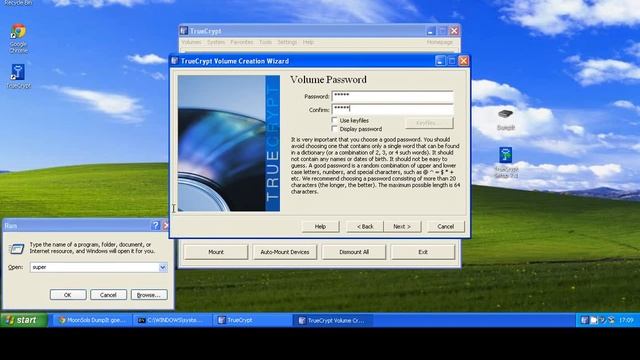This screenshot has height=360, width=640.
Task: Cancel the Volume Creation Wizard
Action: (x=446, y=227)
